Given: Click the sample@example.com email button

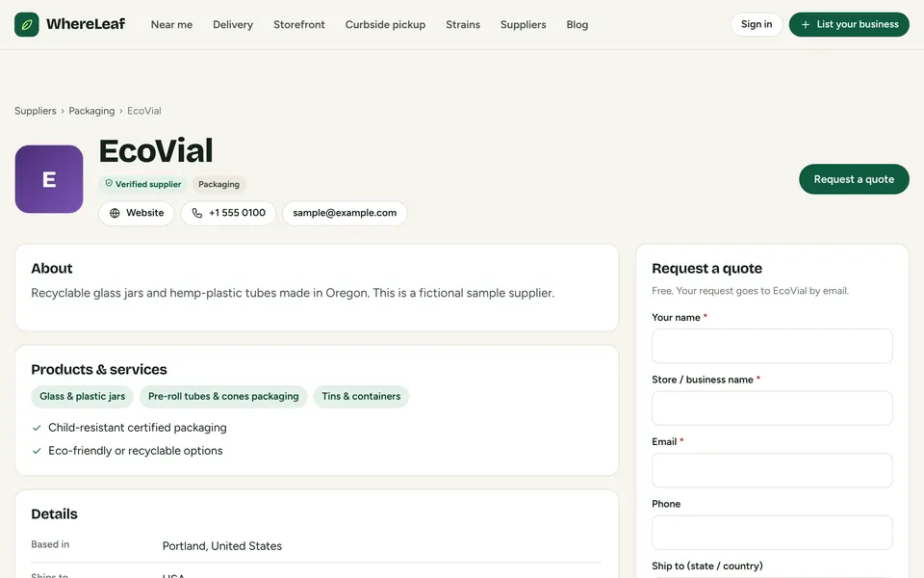Looking at the screenshot, I should pyautogui.click(x=345, y=213).
